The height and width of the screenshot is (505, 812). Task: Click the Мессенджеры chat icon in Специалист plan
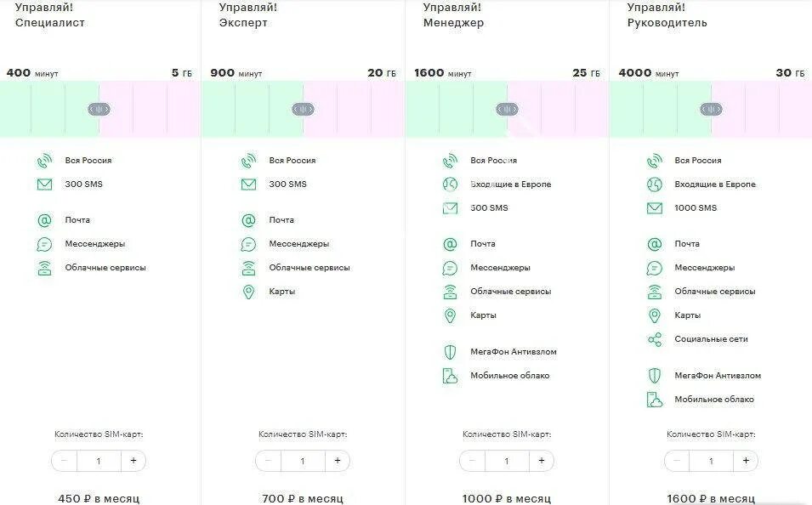coord(44,244)
